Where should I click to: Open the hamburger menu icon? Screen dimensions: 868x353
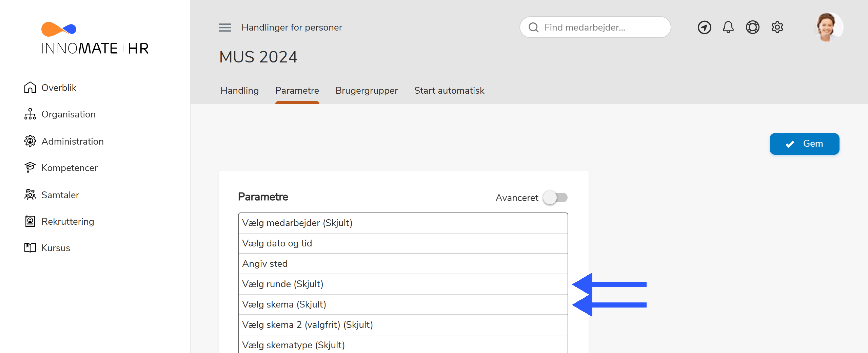[x=225, y=27]
